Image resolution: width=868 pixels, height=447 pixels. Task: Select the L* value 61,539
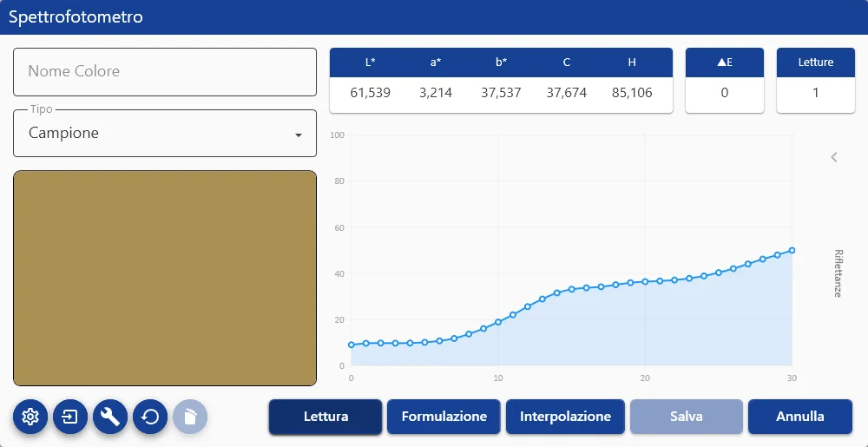point(371,93)
